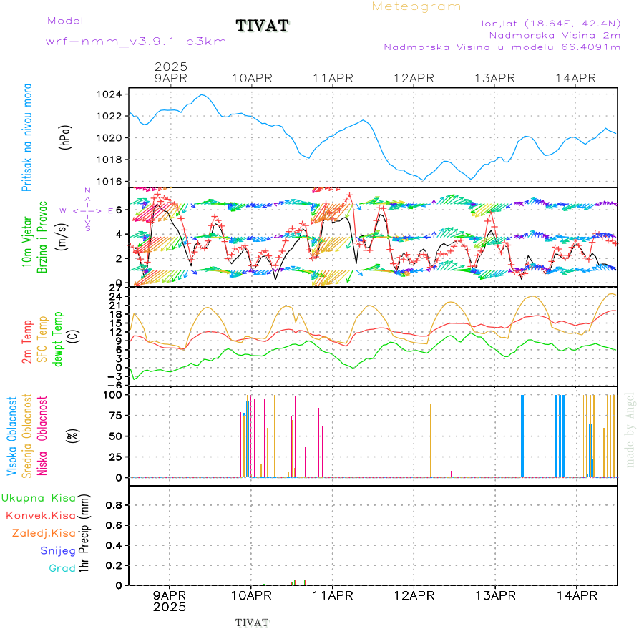Click the bold TIVAT title at top
Image resolution: width=644 pixels, height=644 pixels.
tap(261, 26)
